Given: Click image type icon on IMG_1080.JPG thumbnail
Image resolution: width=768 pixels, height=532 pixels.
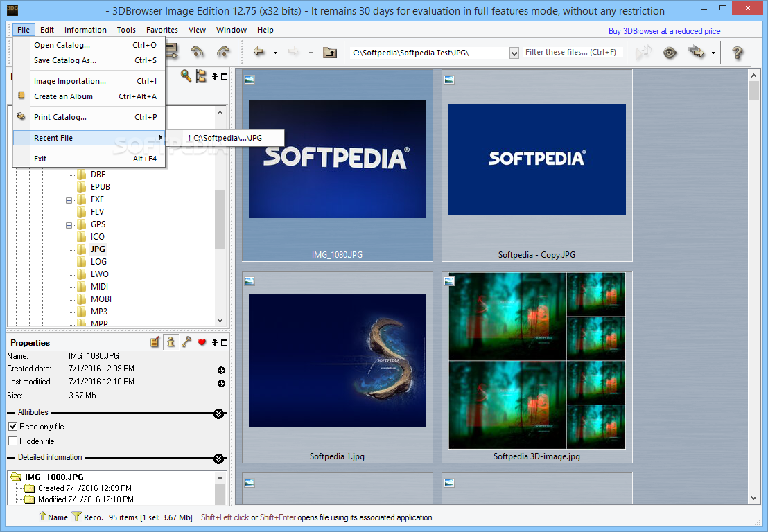Looking at the screenshot, I should (250, 79).
